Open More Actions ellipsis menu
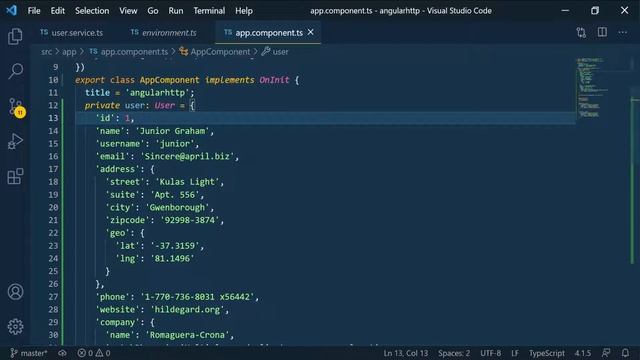 [622, 32]
